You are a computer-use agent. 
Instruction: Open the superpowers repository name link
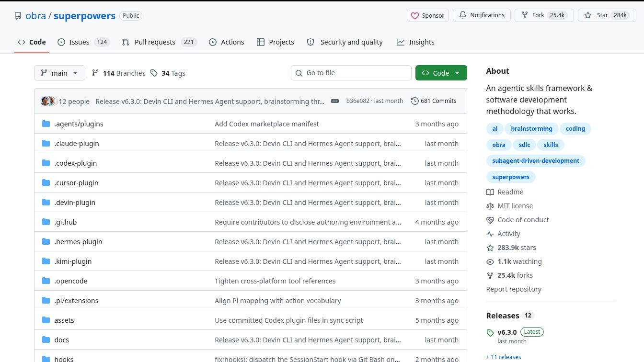coord(84,16)
